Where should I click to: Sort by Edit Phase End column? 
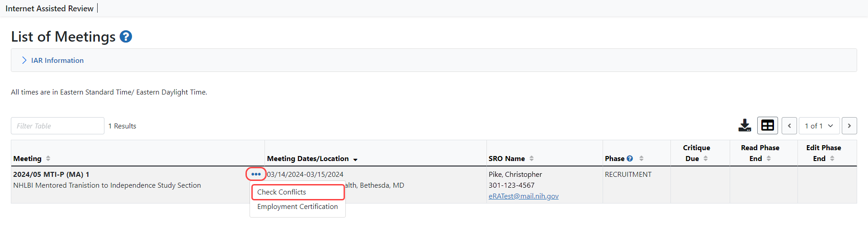[x=832, y=158]
